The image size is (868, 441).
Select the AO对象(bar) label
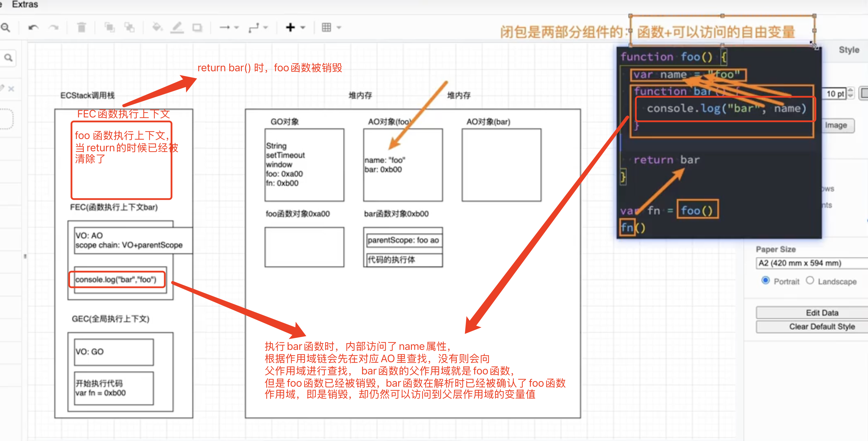pos(488,121)
